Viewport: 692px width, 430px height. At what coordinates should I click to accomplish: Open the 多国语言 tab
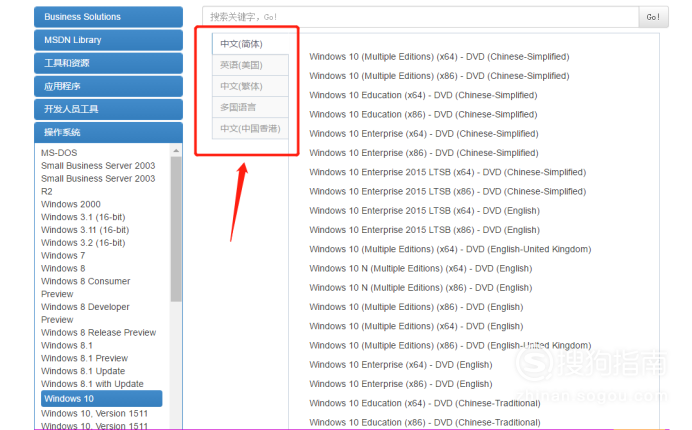click(250, 107)
